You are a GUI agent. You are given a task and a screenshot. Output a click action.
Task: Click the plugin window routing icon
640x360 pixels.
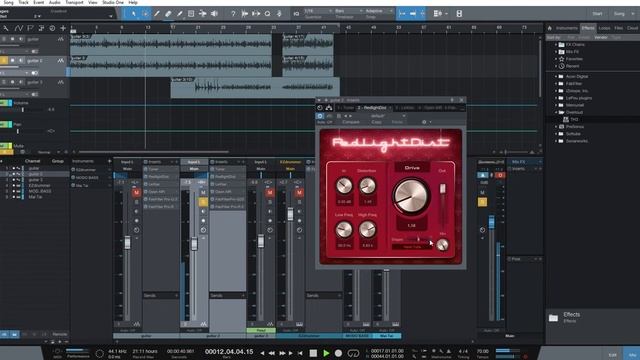click(329, 108)
